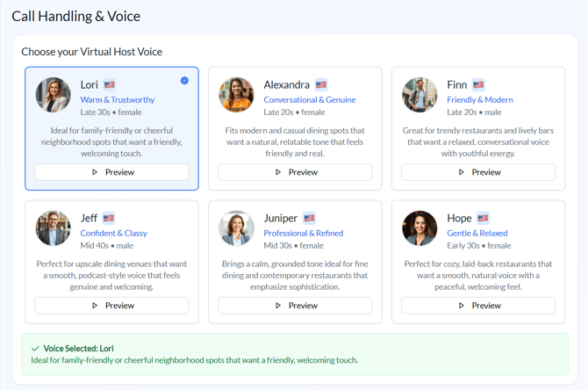Select Alexandra's avatar photo
The height and width of the screenshot is (390, 588).
[x=236, y=96]
